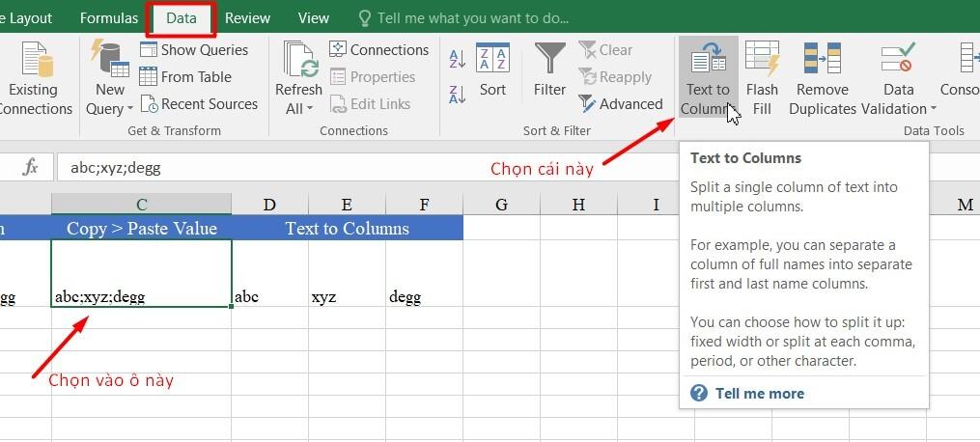The height and width of the screenshot is (442, 980).
Task: Click the insert function fx icon
Action: tap(30, 167)
